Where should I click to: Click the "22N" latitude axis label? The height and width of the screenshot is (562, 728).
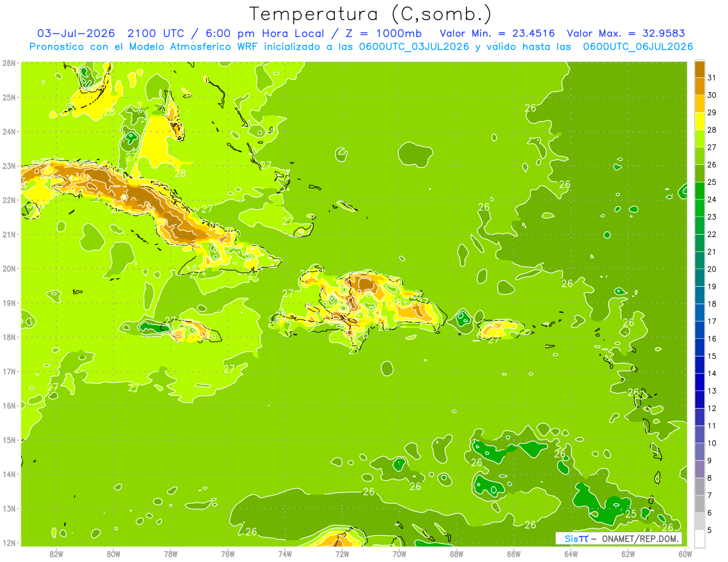8,200
